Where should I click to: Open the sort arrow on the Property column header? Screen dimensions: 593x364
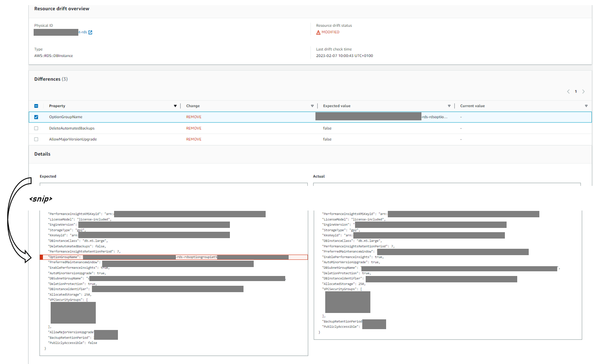click(175, 105)
